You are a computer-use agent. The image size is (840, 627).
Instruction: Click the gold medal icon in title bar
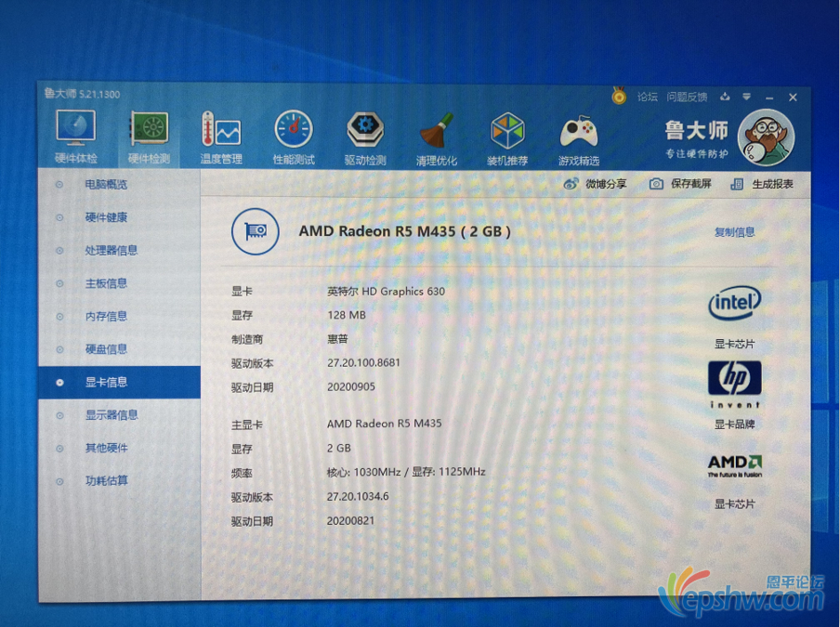click(619, 96)
